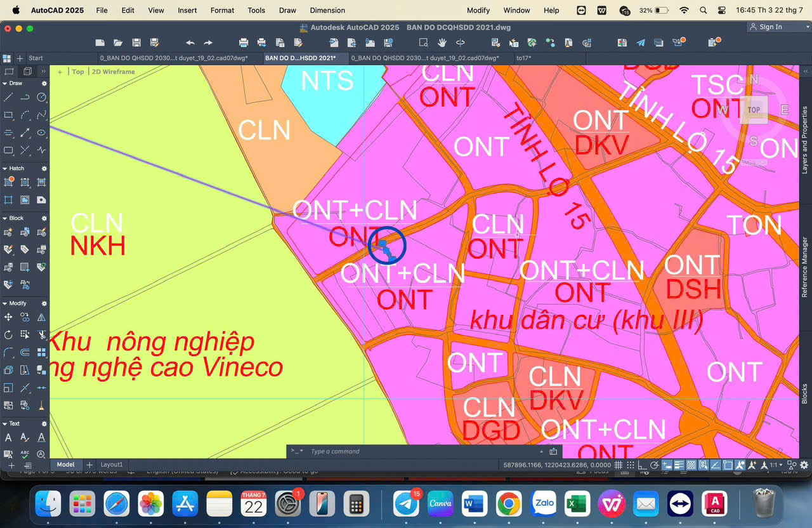The height and width of the screenshot is (528, 812).
Task: Select the Line tool in Draw panel
Action: tap(8, 97)
